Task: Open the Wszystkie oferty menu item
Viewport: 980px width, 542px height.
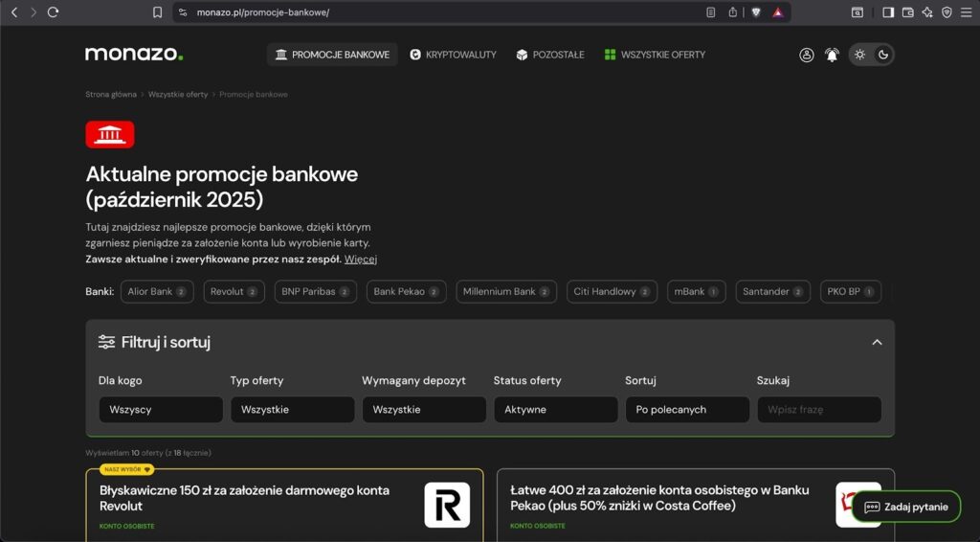Action: [x=655, y=55]
